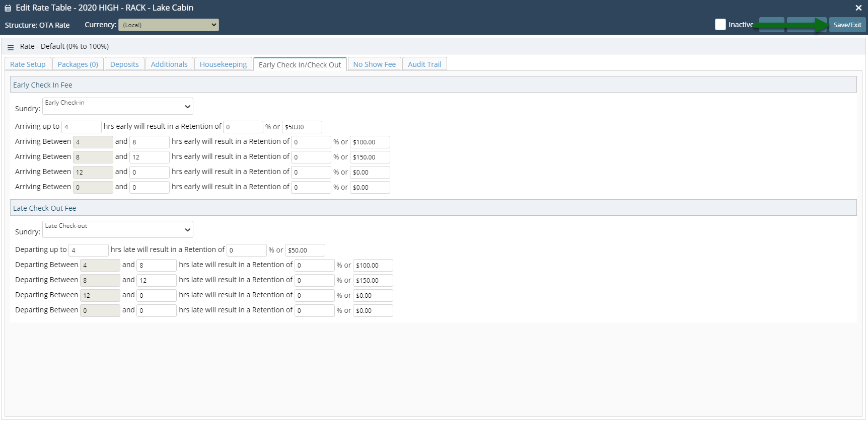Click the $50.00 early check-in amount field
The width and height of the screenshot is (868, 422).
[302, 127]
